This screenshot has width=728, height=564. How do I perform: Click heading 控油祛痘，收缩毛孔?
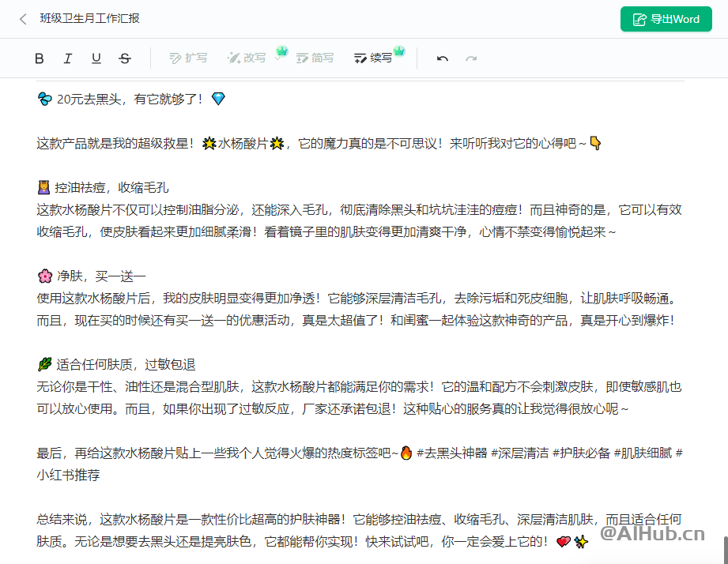(111, 187)
